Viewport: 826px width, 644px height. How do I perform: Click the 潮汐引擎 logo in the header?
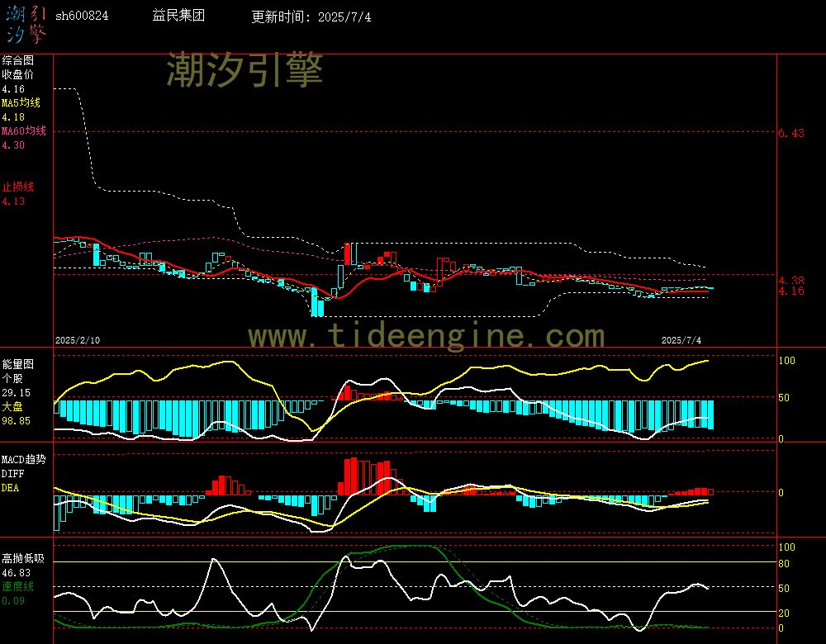(26, 24)
